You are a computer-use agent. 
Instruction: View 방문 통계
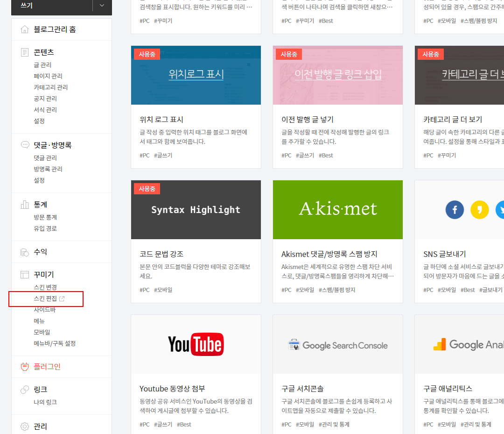click(45, 218)
